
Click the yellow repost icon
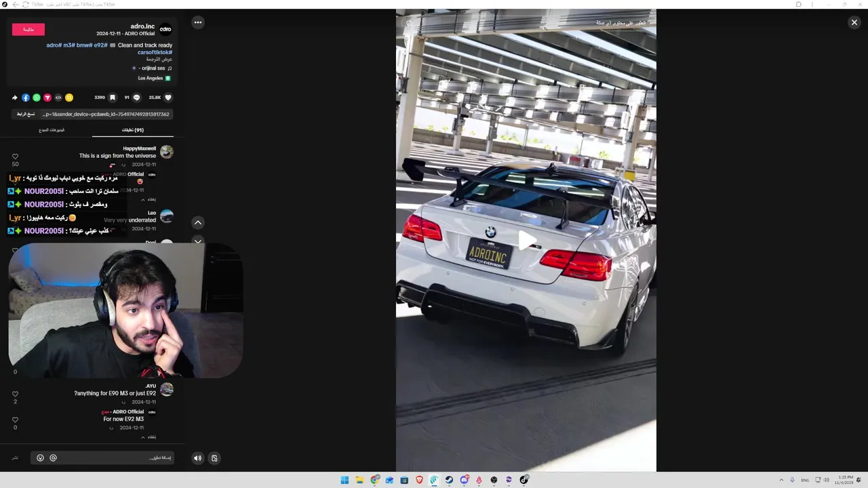(x=69, y=98)
